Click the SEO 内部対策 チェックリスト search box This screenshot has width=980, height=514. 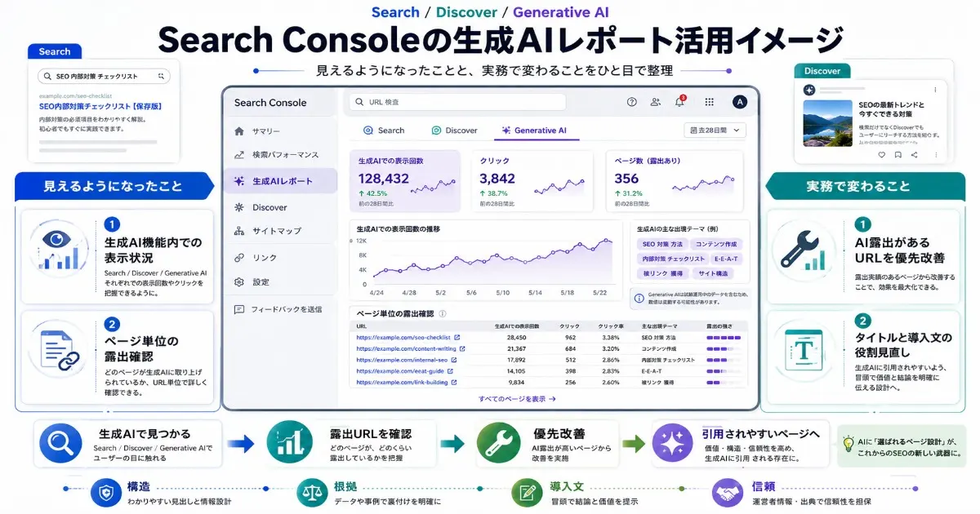103,76
